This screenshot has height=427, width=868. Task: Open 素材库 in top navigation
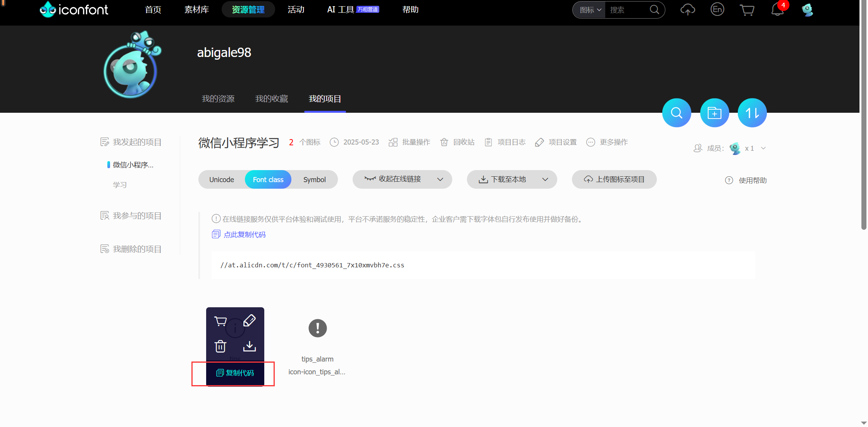196,10
